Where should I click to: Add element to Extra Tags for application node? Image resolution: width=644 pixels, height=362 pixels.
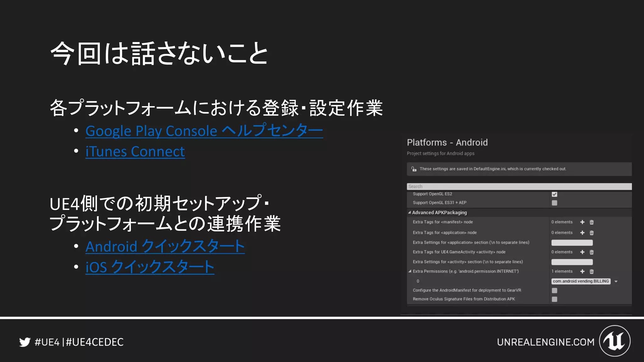[582, 233]
